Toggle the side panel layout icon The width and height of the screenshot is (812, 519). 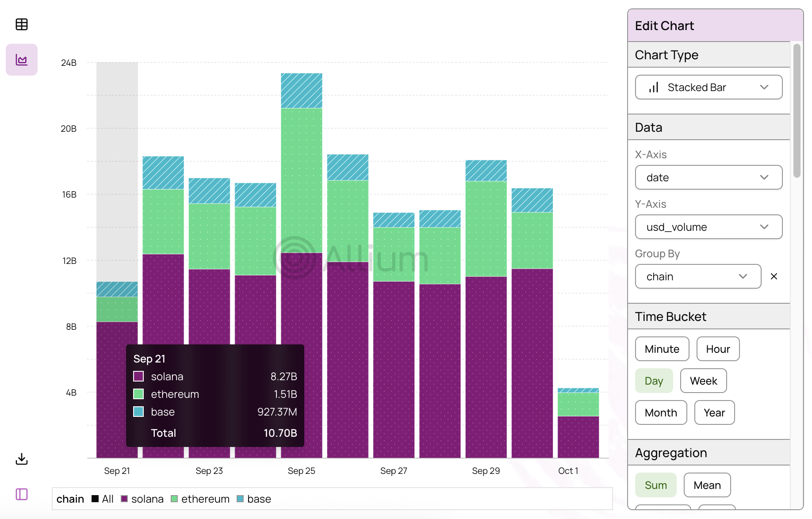22,494
